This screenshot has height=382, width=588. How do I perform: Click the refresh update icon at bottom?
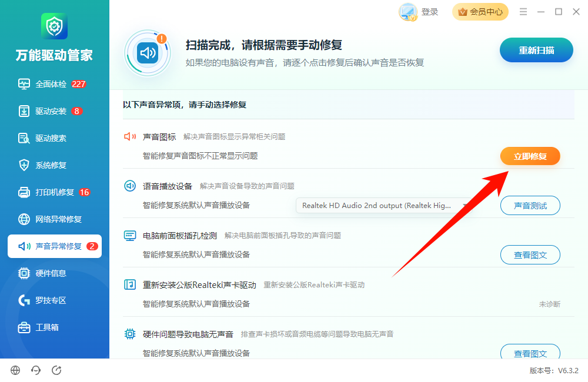56,370
